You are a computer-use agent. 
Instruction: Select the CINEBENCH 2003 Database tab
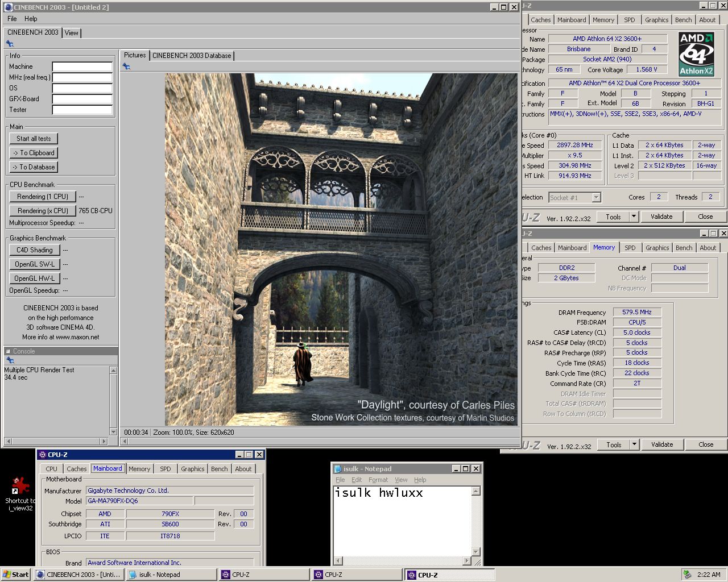coord(192,56)
